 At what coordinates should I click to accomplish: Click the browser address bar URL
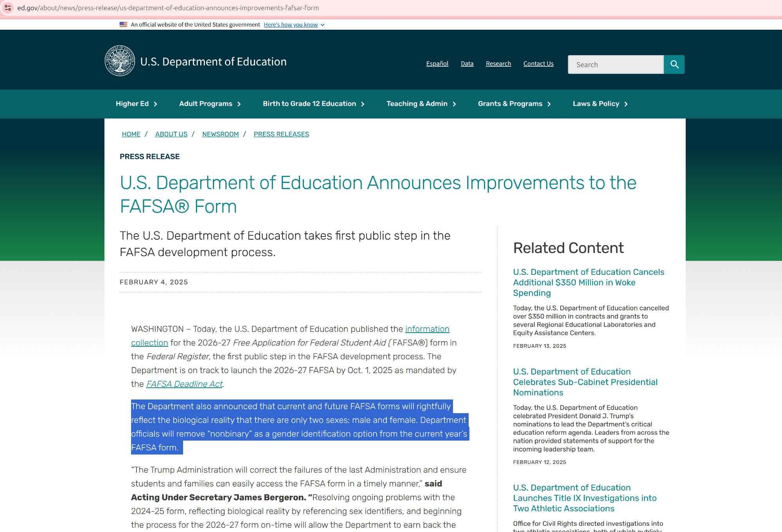168,8
